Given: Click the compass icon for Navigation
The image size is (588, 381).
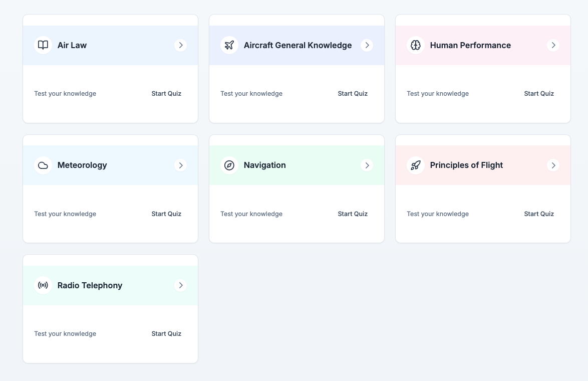Looking at the screenshot, I should [229, 165].
